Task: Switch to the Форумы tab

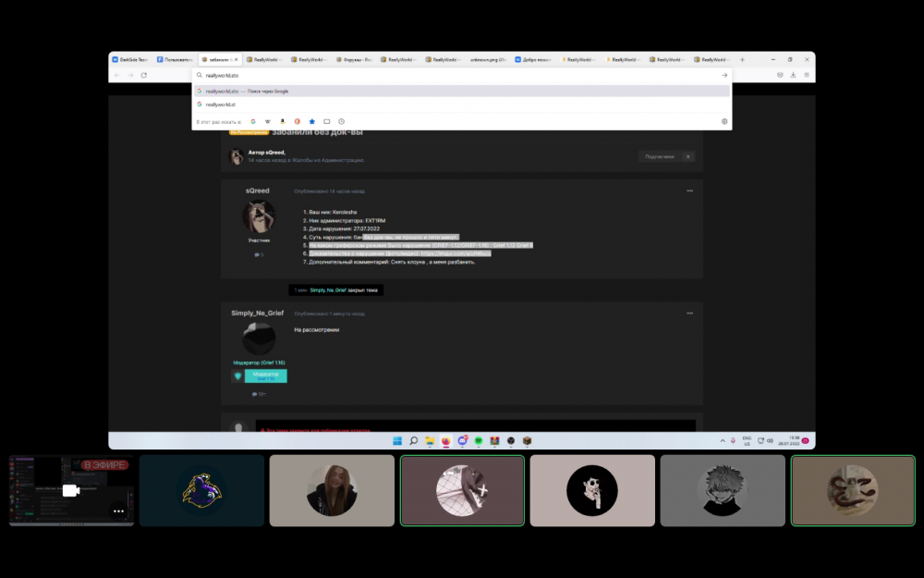Action: pos(354,59)
